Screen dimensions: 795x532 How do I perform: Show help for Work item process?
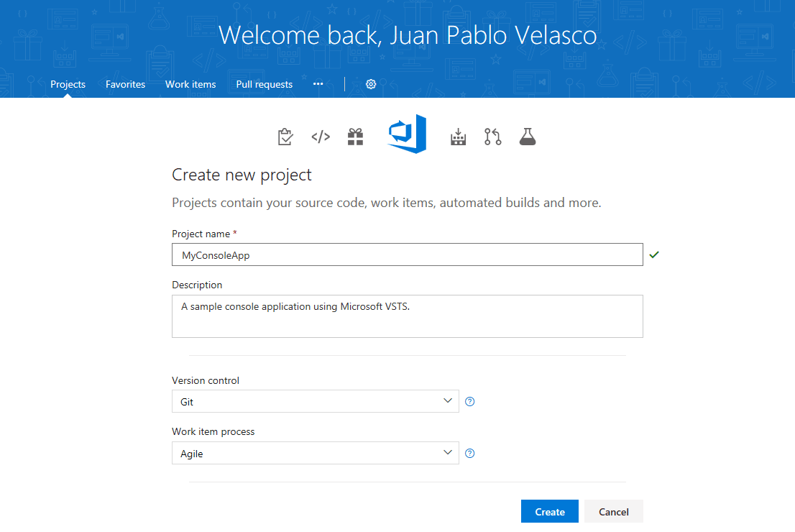[x=470, y=454]
